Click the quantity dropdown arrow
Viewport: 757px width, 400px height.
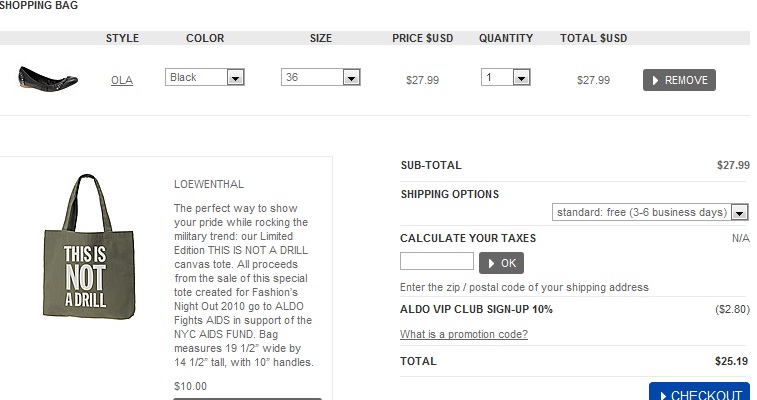tap(521, 77)
